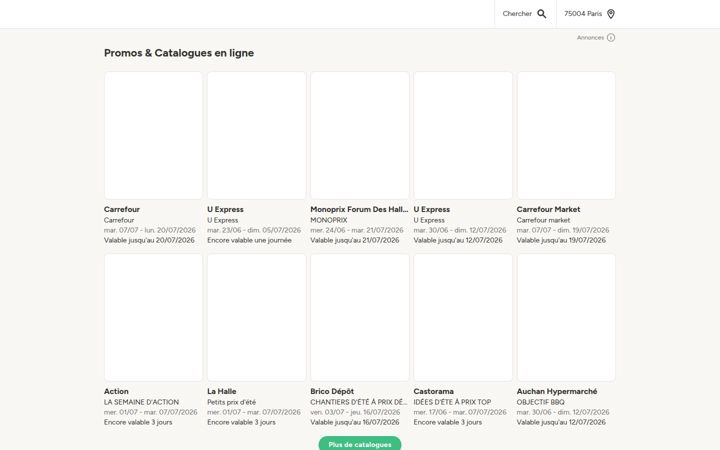Click the Carrefour Market title
Viewport: 720px width, 450px height.
[x=548, y=209]
